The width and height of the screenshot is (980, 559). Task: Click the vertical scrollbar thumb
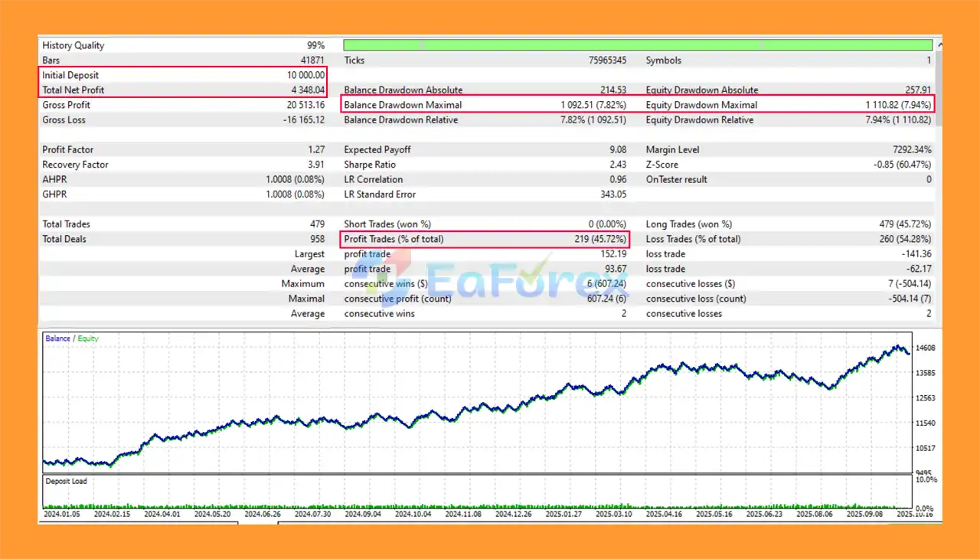tap(938, 88)
